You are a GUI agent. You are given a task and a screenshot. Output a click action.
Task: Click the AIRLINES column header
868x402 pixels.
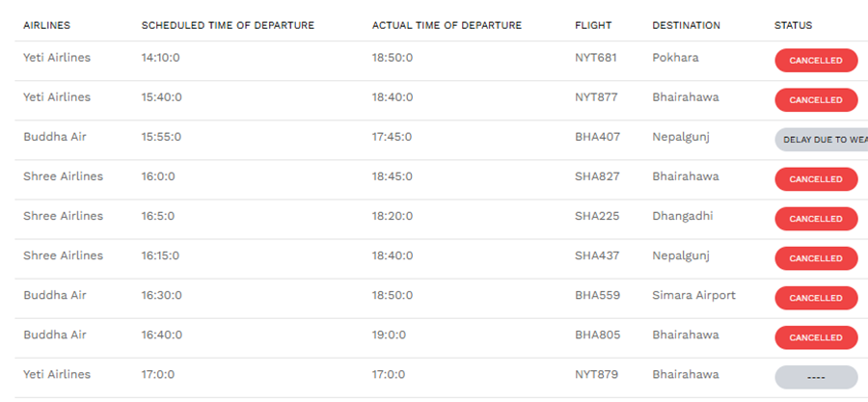click(46, 25)
